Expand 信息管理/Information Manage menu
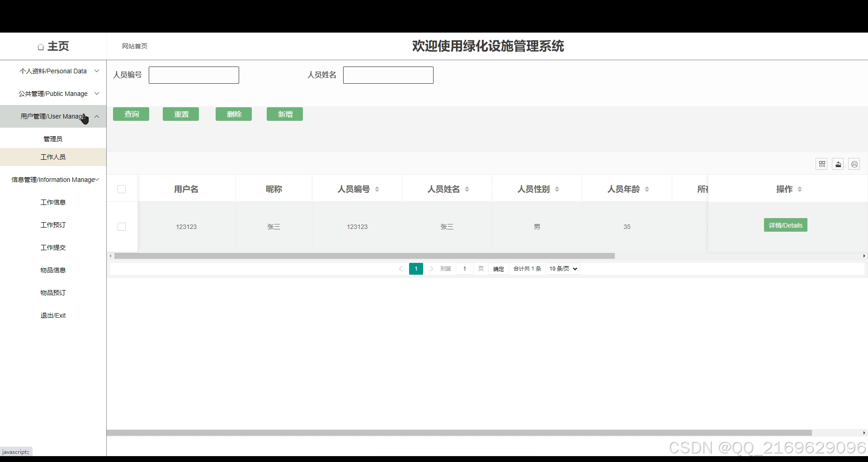The image size is (868, 462). [53, 180]
